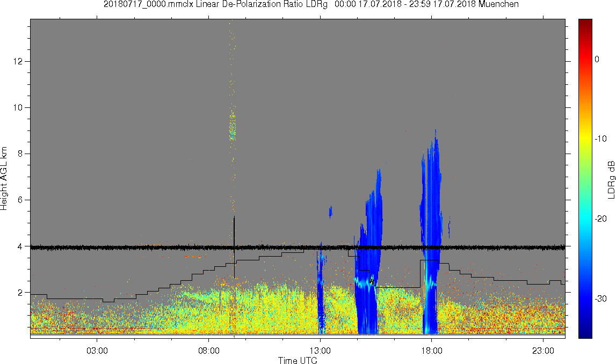Click the 'Time UTC' x-axis label
The image size is (616, 364).
tap(298, 360)
